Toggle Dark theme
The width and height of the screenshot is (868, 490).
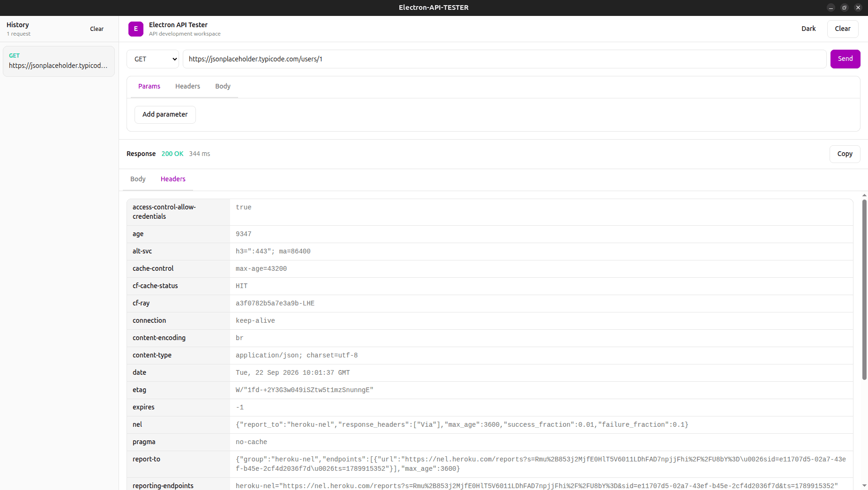[808, 29]
